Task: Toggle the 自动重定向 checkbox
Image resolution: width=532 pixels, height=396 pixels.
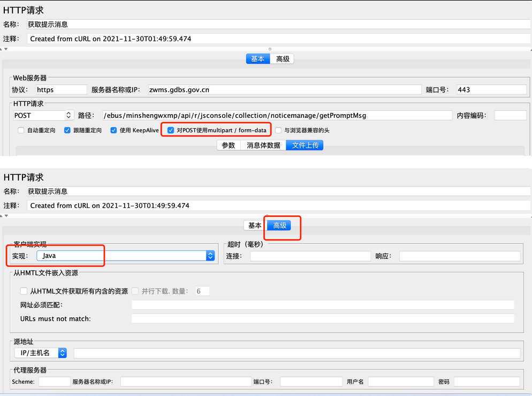Action: (x=21, y=130)
